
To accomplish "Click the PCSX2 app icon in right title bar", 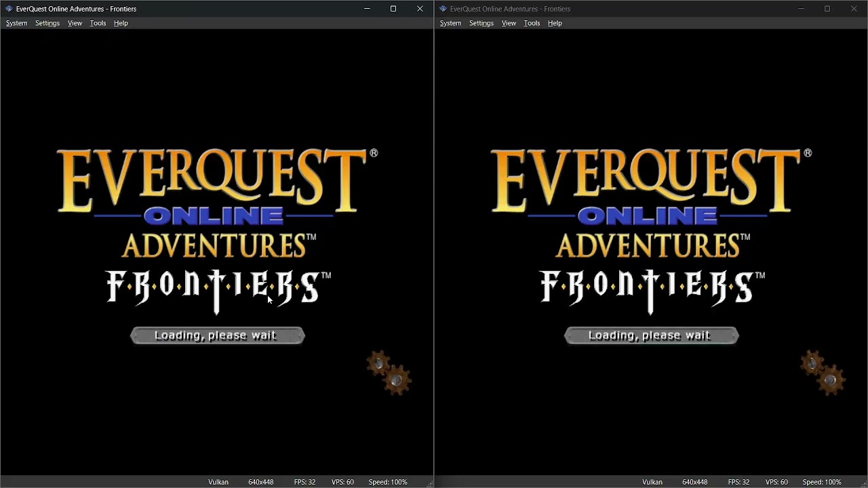I will [x=443, y=9].
